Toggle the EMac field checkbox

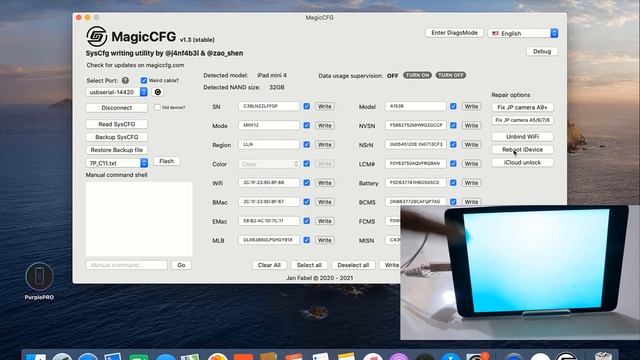[x=307, y=221]
